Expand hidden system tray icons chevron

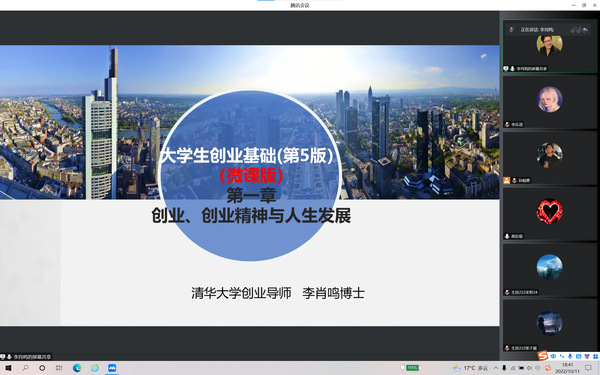coord(496,368)
